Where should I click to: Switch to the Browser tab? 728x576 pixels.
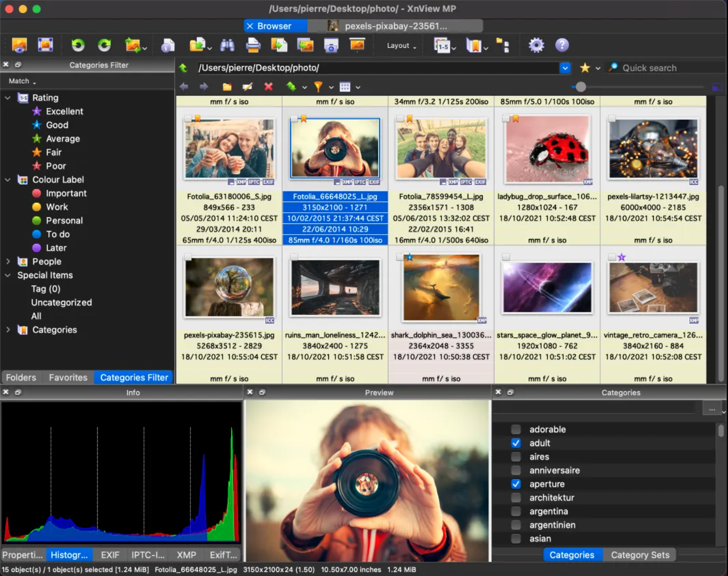[x=275, y=26]
